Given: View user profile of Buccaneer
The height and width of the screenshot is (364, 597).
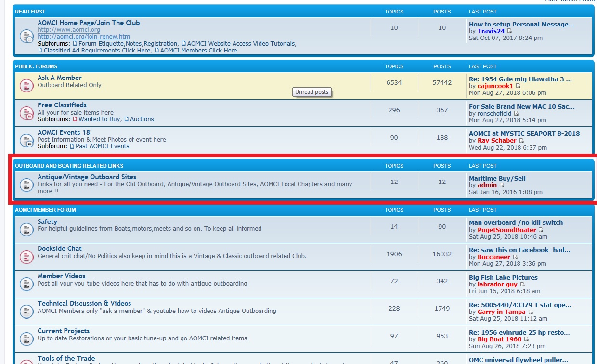Looking at the screenshot, I should [x=493, y=257].
